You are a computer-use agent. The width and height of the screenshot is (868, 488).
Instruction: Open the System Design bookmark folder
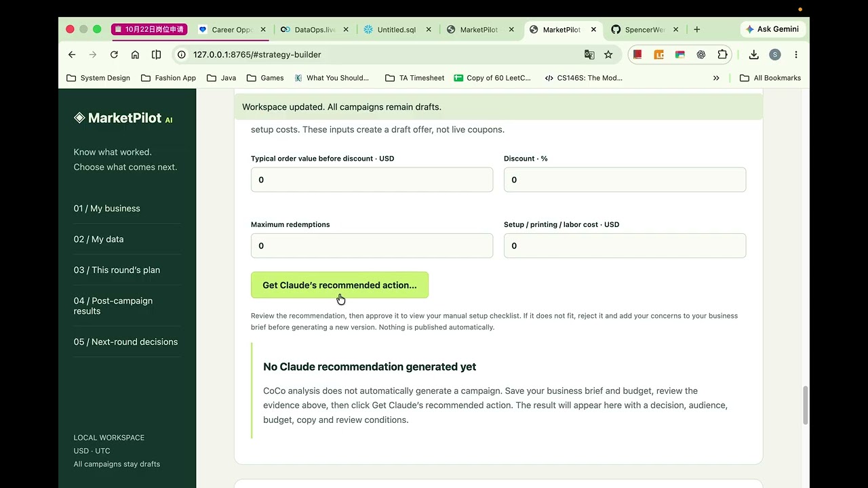98,78
